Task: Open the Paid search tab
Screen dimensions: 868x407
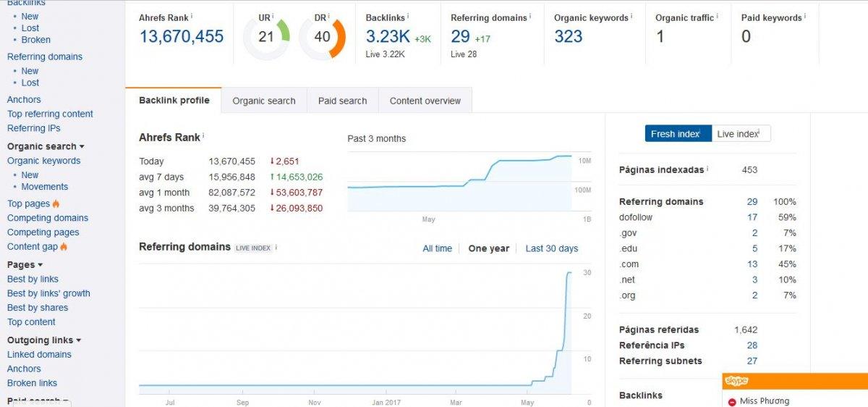Action: pos(343,101)
